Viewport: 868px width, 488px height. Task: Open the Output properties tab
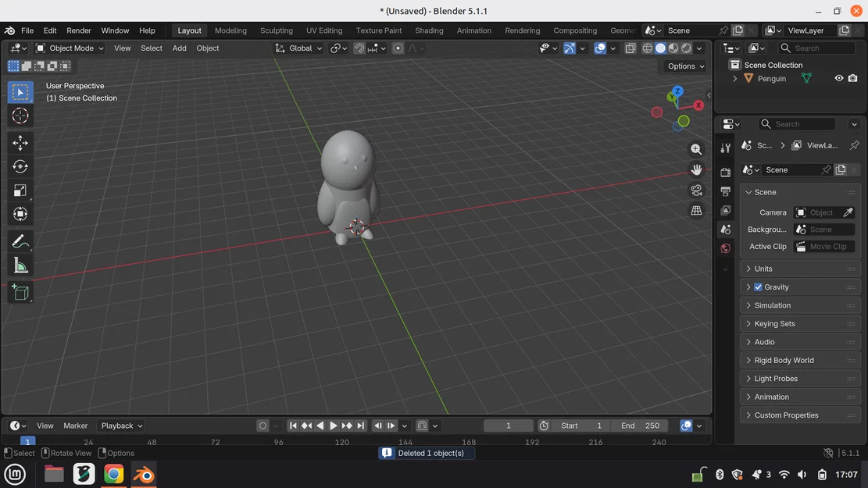pos(725,191)
